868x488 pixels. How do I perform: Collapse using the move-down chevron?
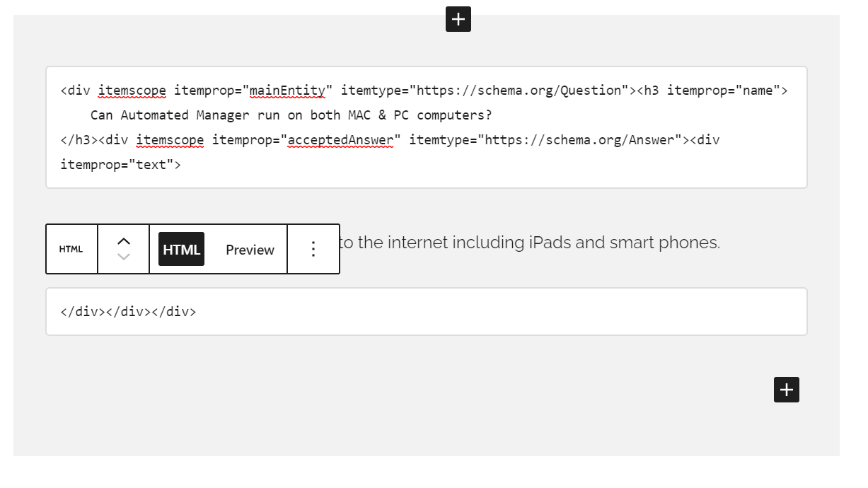pyautogui.click(x=123, y=257)
